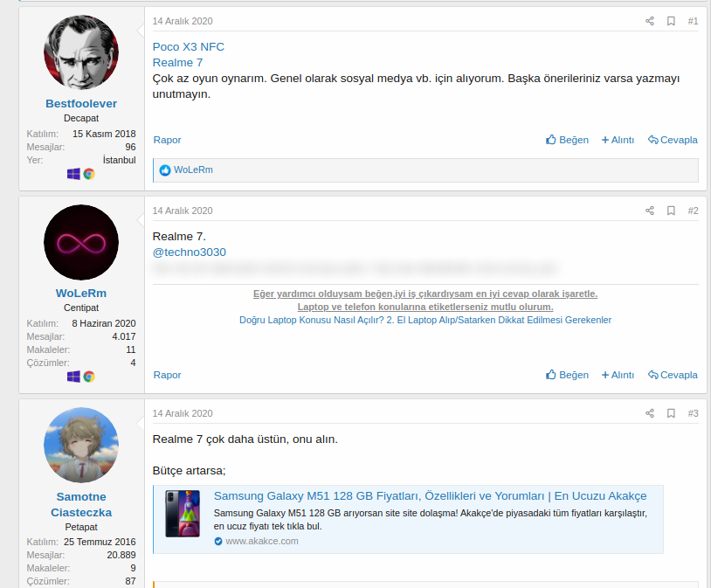The height and width of the screenshot is (588, 711).
Task: Open 'Laptop ve telefon konularına' signature link
Action: [x=425, y=307]
